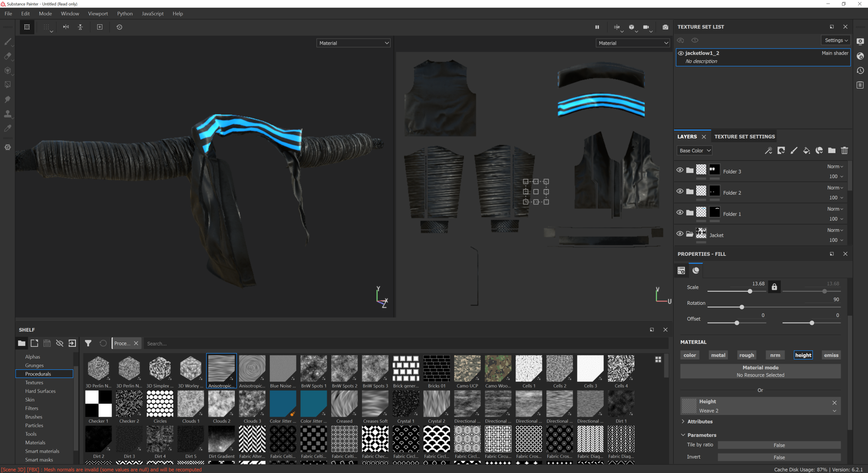Add a mask to layer
The image size is (868, 473).
(781, 150)
